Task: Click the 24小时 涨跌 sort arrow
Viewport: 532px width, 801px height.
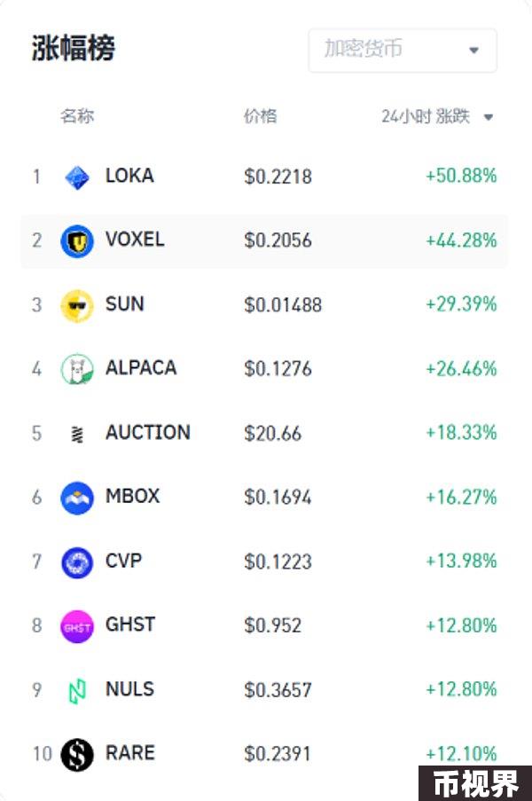Action: coord(488,117)
